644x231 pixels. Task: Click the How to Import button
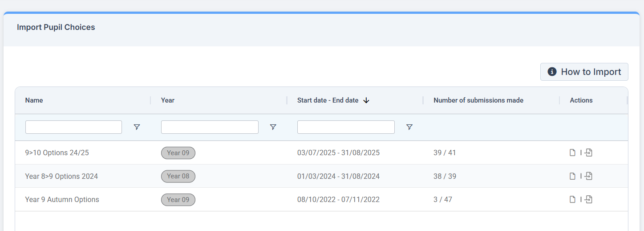point(584,72)
